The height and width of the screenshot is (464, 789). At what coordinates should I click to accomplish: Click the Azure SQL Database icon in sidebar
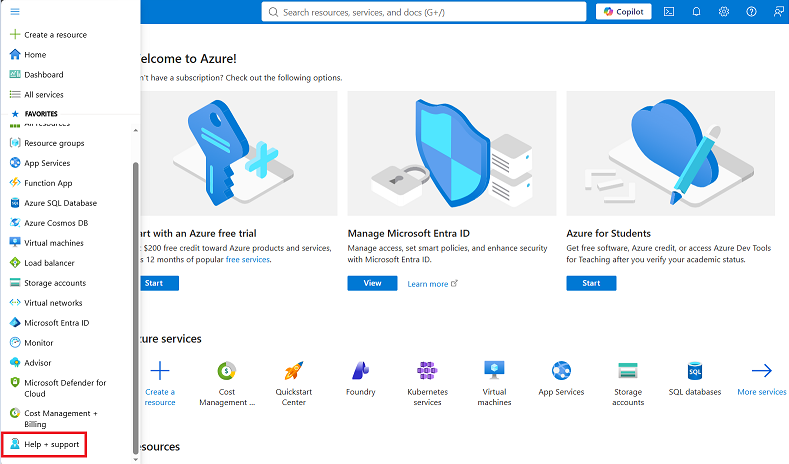[15, 203]
